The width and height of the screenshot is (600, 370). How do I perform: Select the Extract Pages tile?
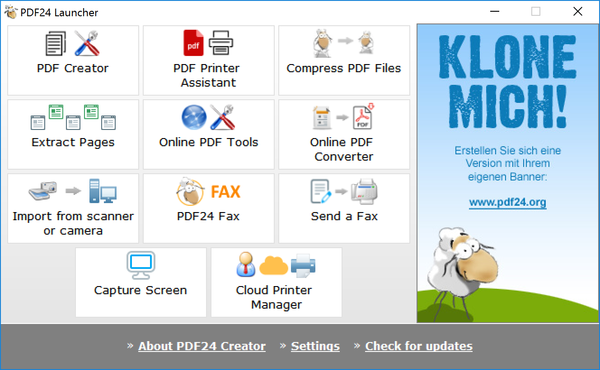coord(73,134)
